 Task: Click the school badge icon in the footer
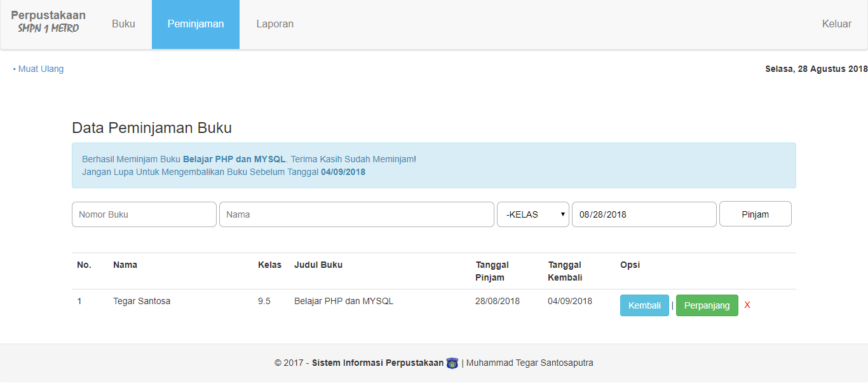[x=452, y=362]
